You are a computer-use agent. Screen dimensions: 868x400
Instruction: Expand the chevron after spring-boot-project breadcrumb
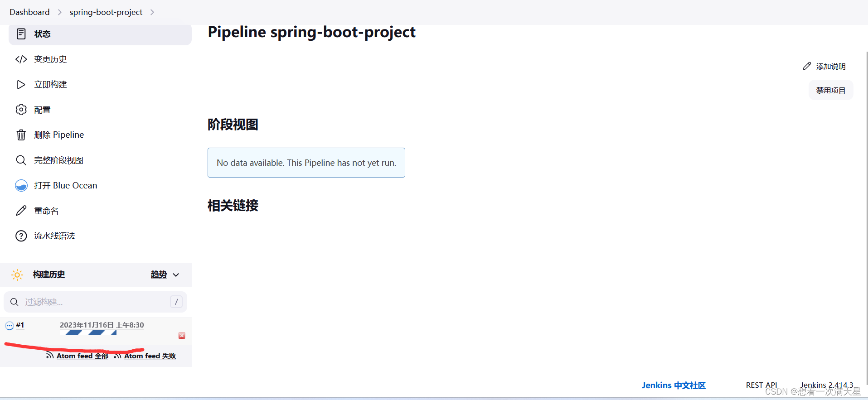152,12
